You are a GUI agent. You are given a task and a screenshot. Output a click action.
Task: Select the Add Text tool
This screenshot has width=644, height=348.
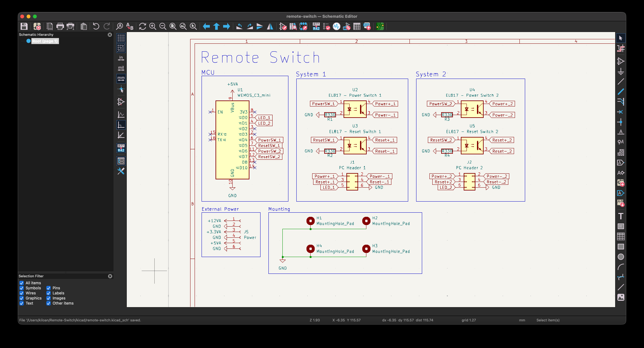pos(621,216)
